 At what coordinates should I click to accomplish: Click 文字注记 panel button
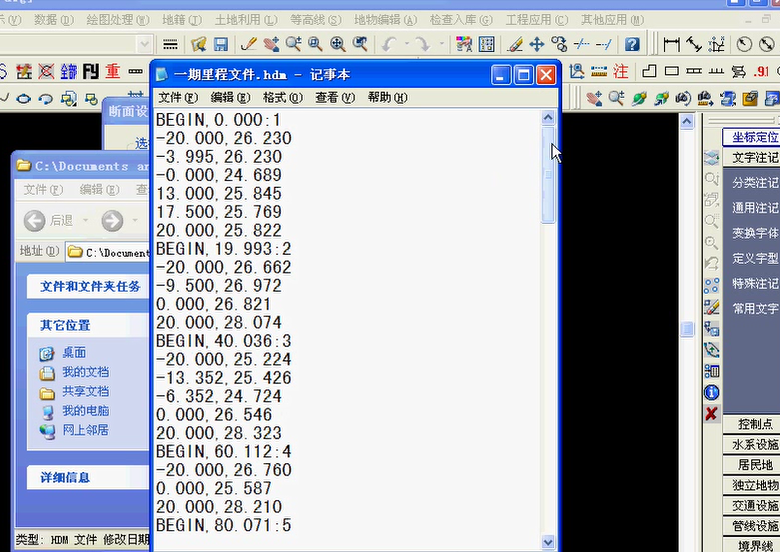click(752, 158)
